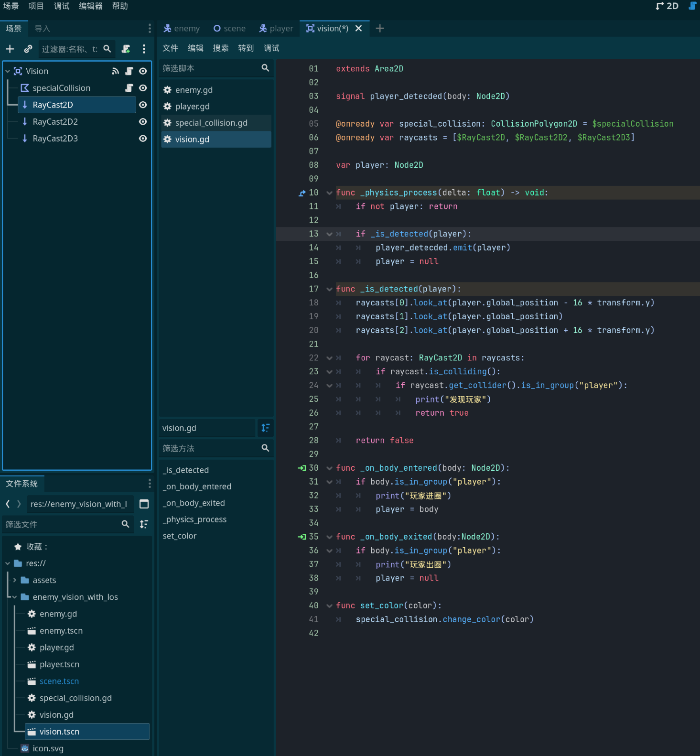The image size is (700, 756).
Task: Click the add new node plus icon
Action: click(x=10, y=49)
